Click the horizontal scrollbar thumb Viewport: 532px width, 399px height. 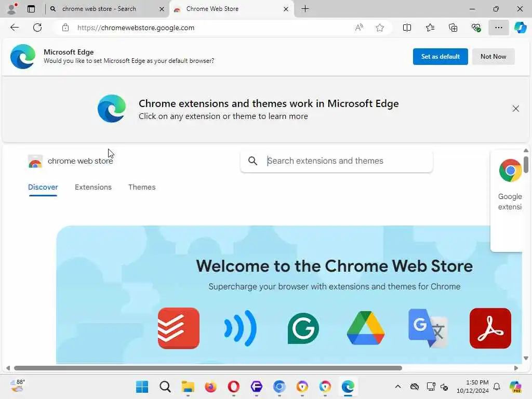[208, 368]
